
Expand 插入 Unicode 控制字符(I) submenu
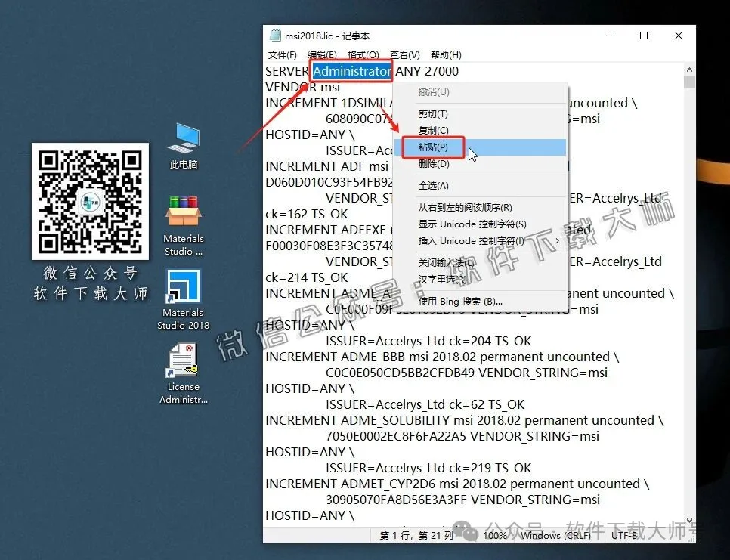[472, 241]
